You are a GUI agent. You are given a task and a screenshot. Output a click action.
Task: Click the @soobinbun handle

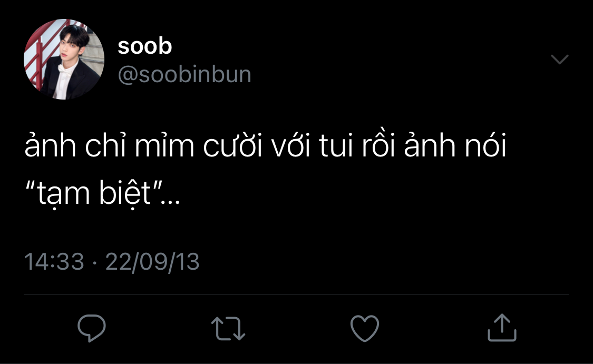[x=184, y=75]
